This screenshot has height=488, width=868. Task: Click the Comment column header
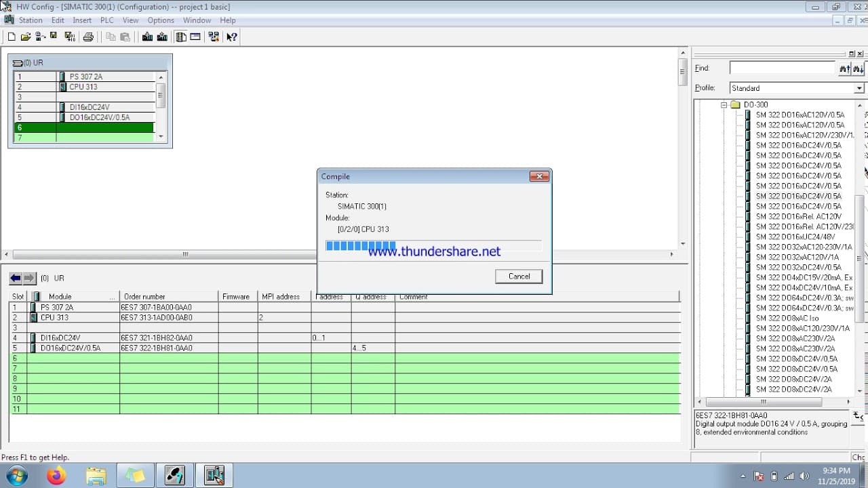click(538, 297)
